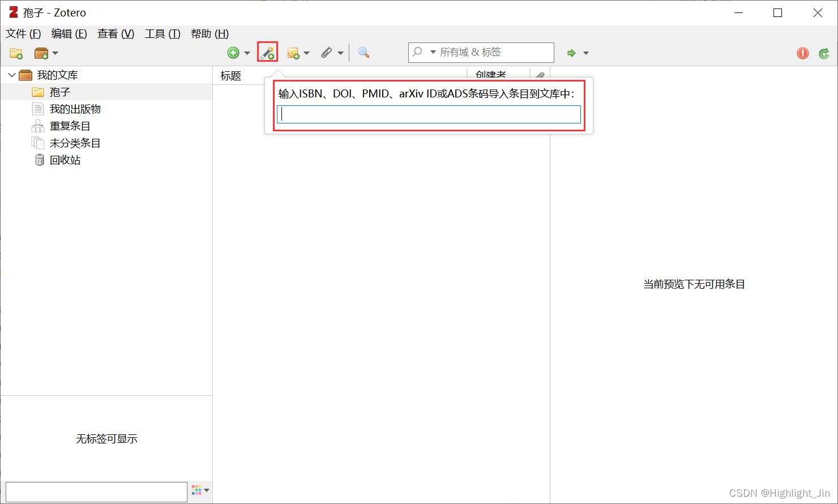Open the colored tag selector actions menu
The height and width of the screenshot is (504, 838).
click(x=200, y=490)
